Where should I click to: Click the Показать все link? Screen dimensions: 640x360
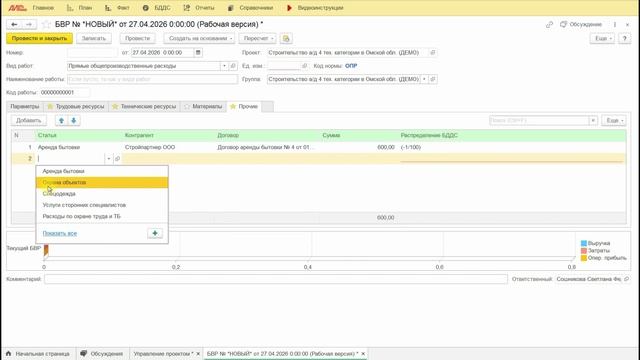[x=60, y=233]
